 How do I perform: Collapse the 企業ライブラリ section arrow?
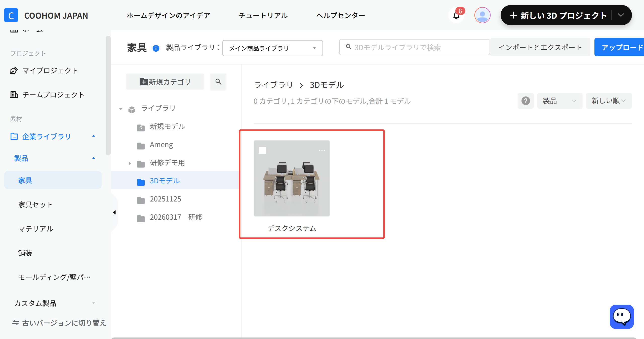94,136
